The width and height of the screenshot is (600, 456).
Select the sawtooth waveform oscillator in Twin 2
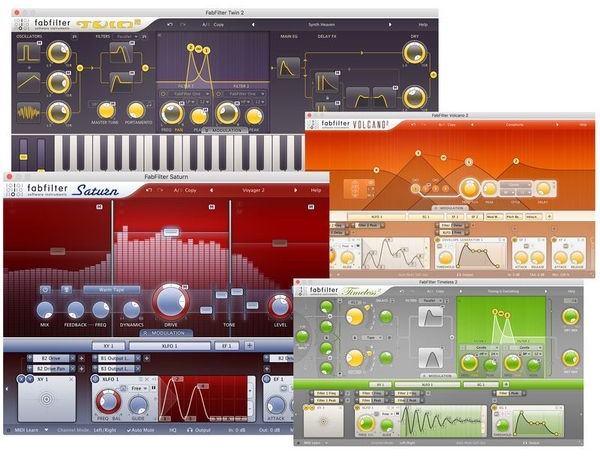[x=28, y=82]
